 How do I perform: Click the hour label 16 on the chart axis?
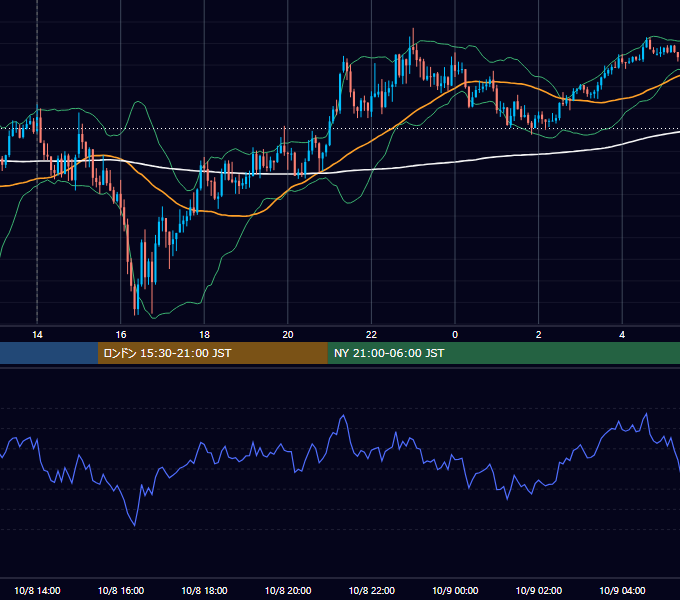point(121,335)
